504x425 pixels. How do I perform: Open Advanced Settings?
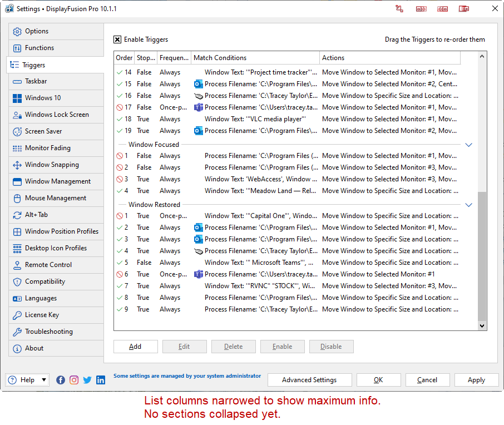pos(309,380)
